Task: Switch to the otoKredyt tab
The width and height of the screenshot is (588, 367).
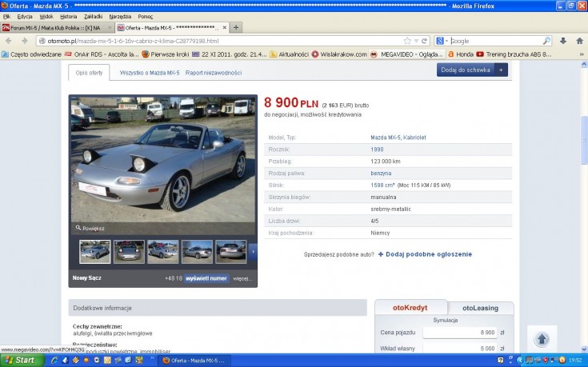Action: click(410, 308)
